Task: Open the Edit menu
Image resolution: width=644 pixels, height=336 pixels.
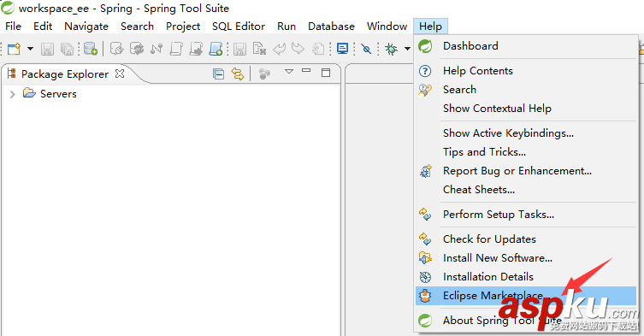Action: [x=43, y=27]
